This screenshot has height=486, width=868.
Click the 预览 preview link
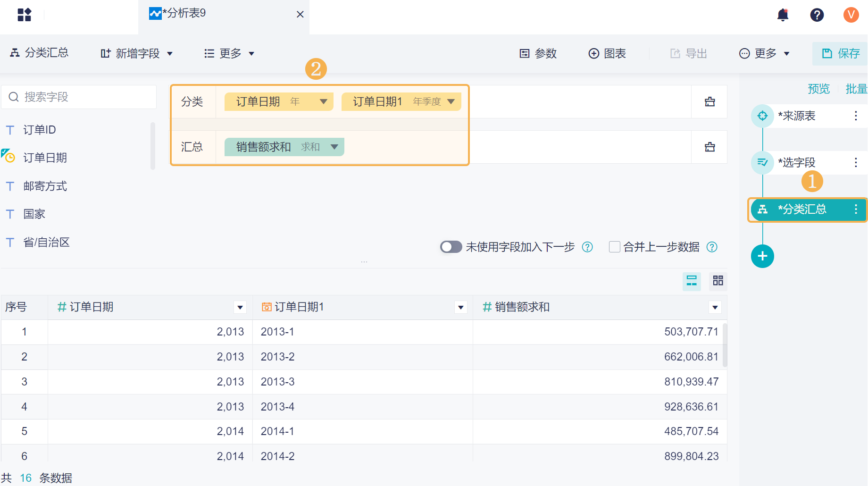point(818,89)
